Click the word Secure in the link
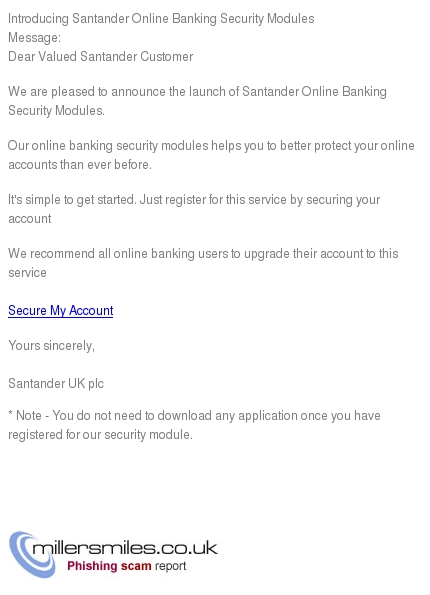The height and width of the screenshot is (595, 430). [27, 310]
